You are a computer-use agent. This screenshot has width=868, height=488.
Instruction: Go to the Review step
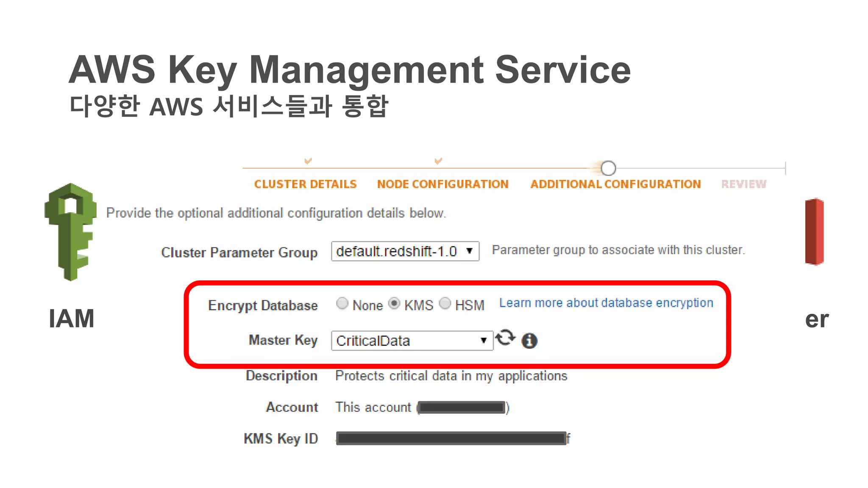tap(744, 184)
